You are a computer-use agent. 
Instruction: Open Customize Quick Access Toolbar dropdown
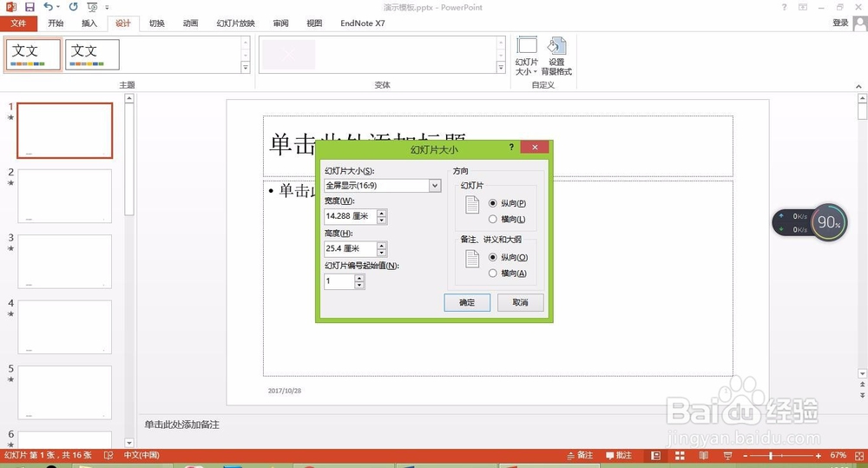coord(107,7)
